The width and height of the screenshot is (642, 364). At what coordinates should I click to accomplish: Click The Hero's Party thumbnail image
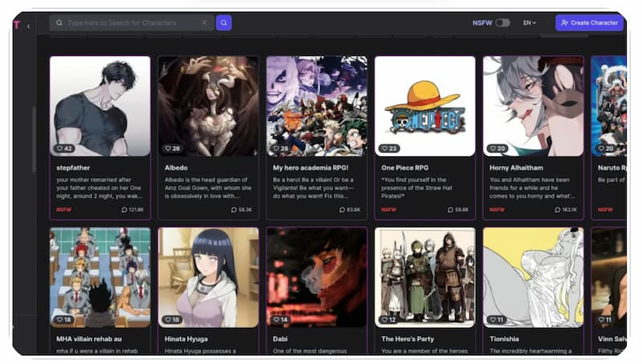tap(425, 277)
